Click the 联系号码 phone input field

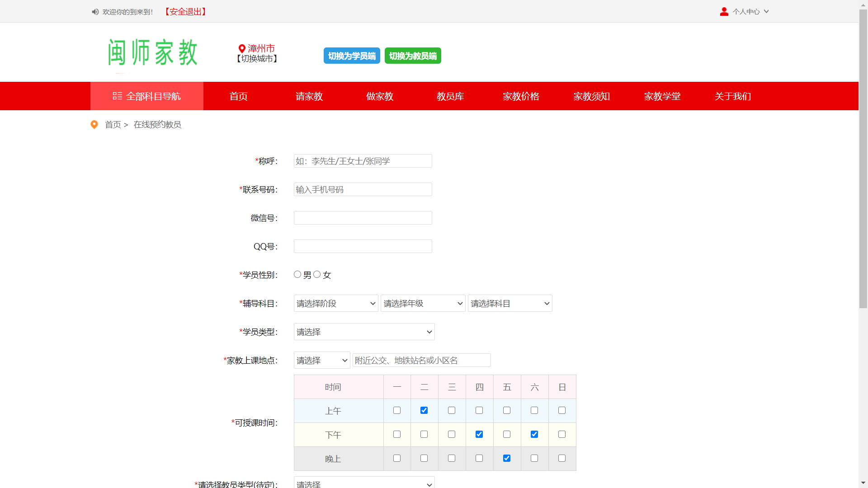click(363, 189)
